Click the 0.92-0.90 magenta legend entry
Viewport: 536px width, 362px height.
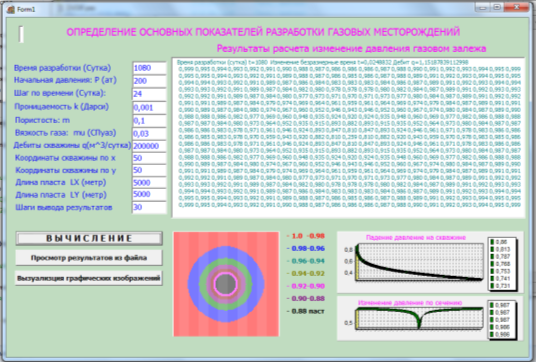[x=306, y=286]
